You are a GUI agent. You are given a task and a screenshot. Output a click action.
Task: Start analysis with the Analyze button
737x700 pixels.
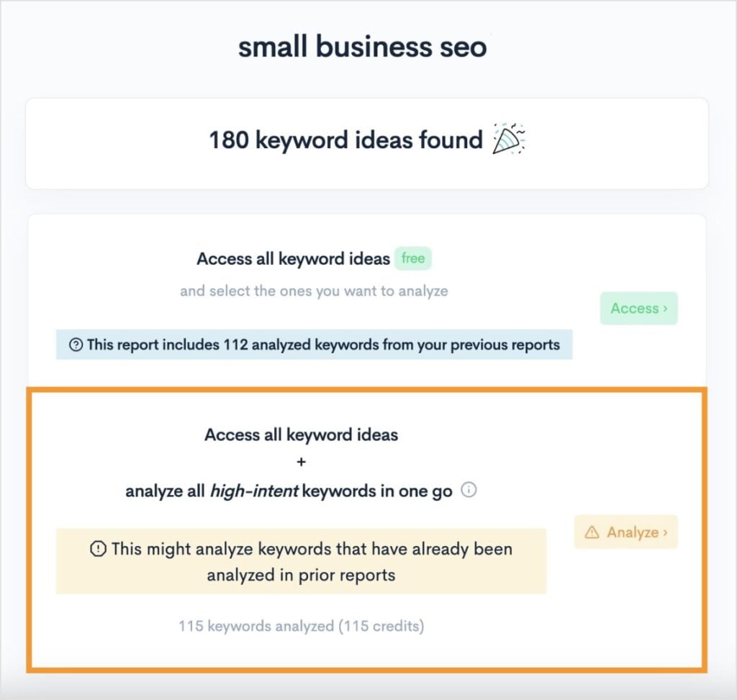[625, 532]
